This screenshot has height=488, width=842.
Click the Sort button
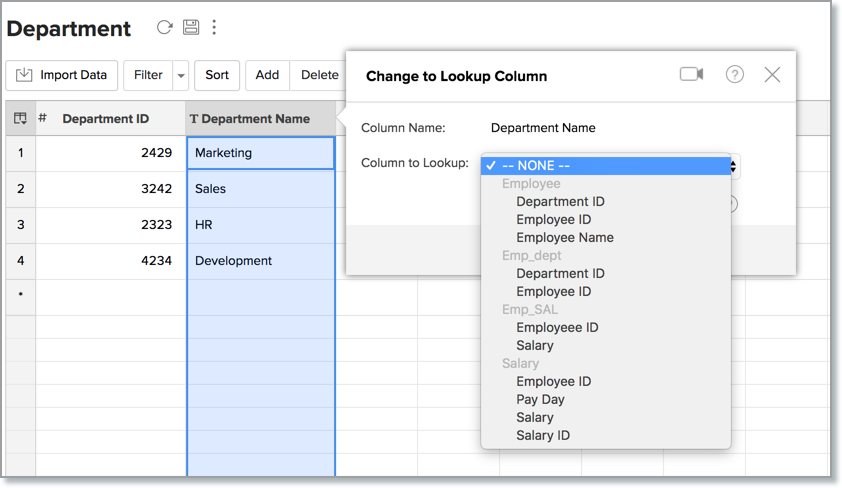[x=217, y=75]
